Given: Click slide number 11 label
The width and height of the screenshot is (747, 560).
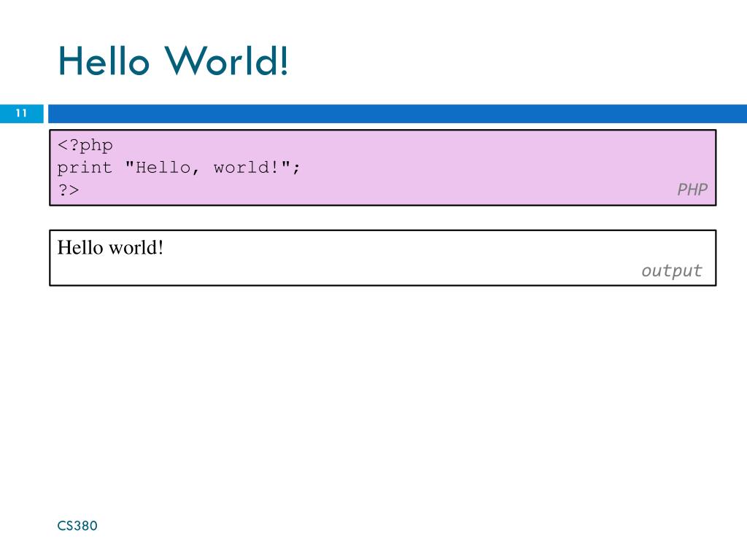Looking at the screenshot, I should pyautogui.click(x=21, y=113).
